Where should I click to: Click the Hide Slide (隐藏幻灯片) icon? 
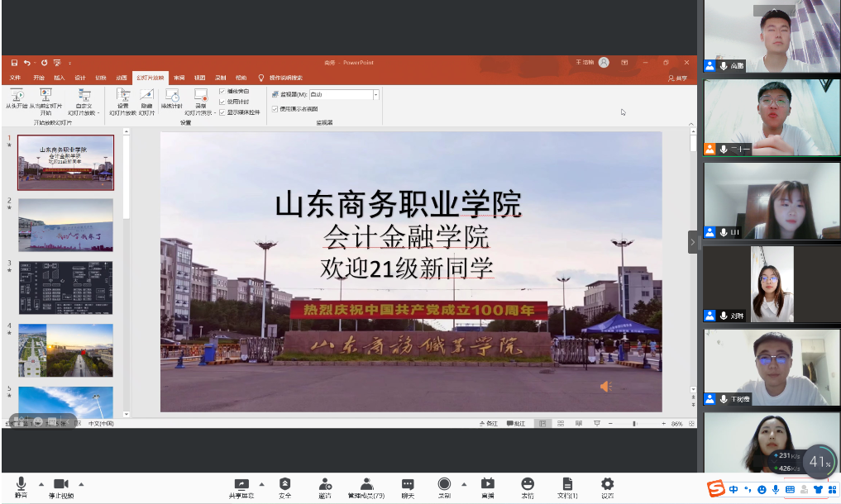pos(146,97)
